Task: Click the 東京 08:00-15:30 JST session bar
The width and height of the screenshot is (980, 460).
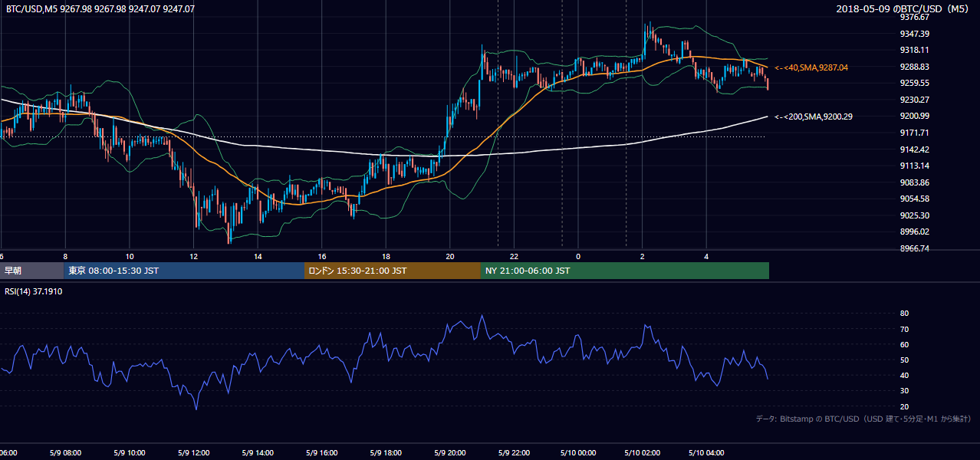Action: (x=184, y=271)
